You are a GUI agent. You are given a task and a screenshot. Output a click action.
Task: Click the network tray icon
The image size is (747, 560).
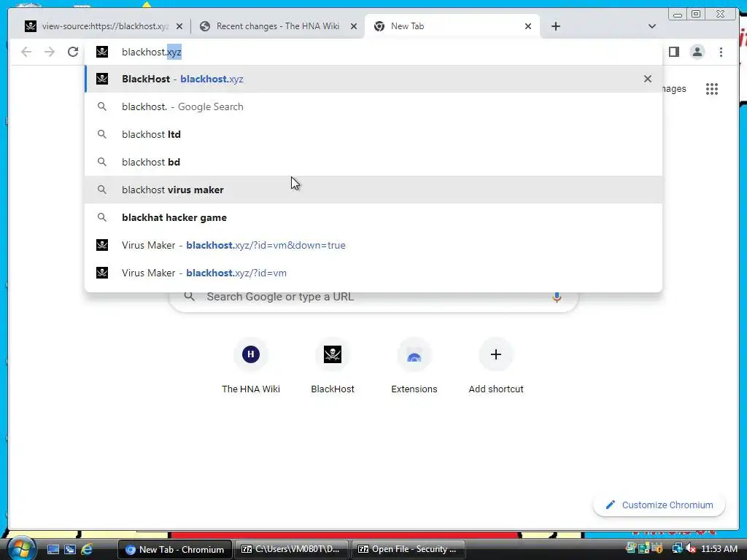678,549
